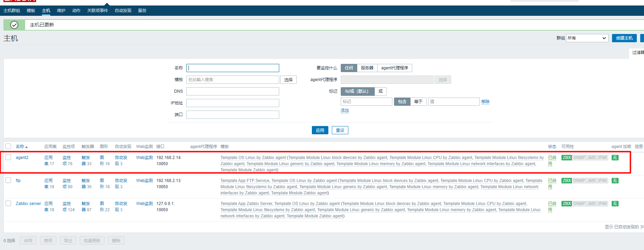The image size is (644, 250).
Task: Check the Zabbix server row checkbox
Action: tap(8, 203)
